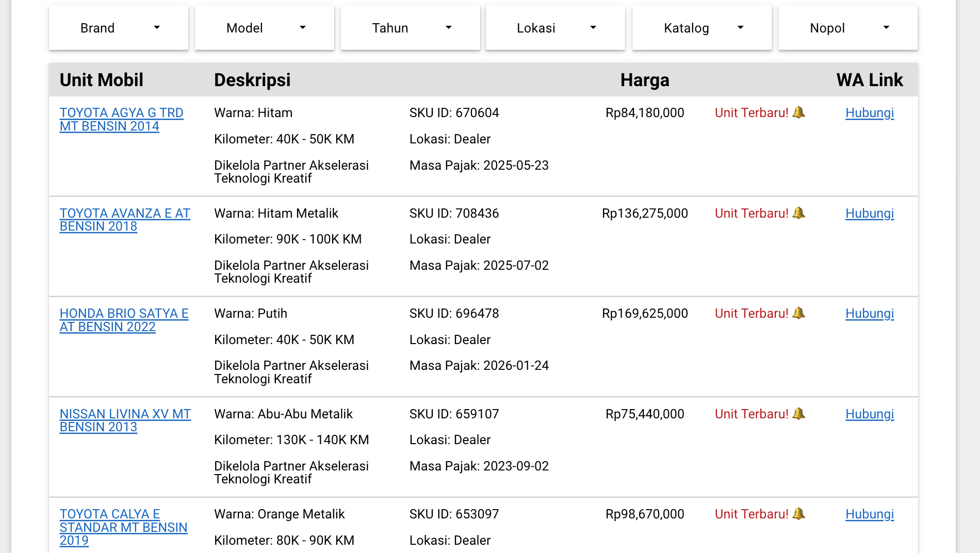The width and height of the screenshot is (980, 553).
Task: View Honda Brio Satya E 2022 details
Action: tap(124, 320)
